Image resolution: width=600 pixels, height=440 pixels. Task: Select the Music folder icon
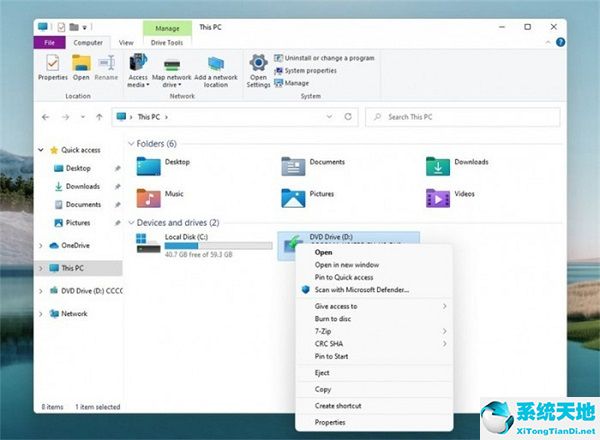pyautogui.click(x=148, y=198)
